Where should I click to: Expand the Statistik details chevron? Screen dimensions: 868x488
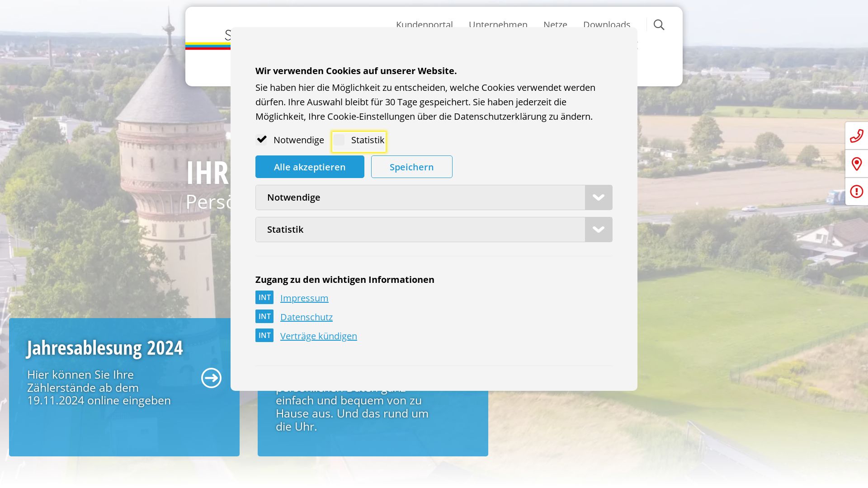pyautogui.click(x=599, y=230)
